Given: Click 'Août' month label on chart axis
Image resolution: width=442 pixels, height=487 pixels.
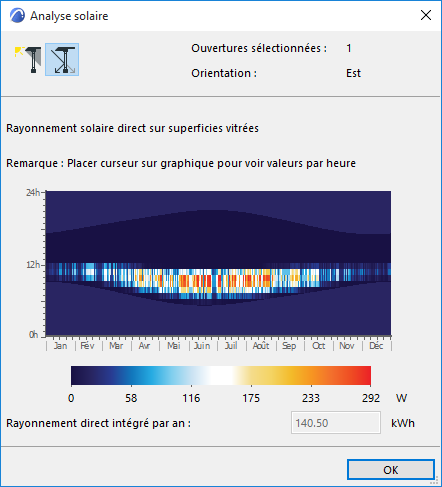Looking at the screenshot, I should tap(261, 346).
